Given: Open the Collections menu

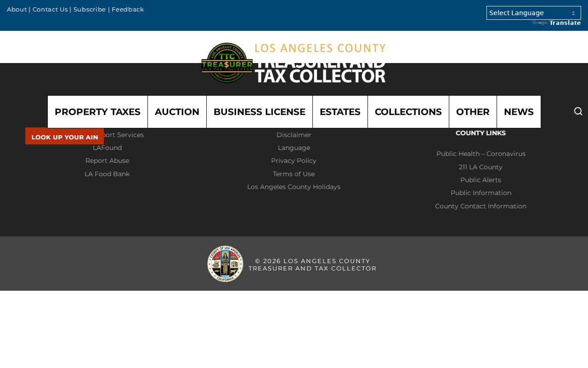Looking at the screenshot, I should (x=408, y=112).
